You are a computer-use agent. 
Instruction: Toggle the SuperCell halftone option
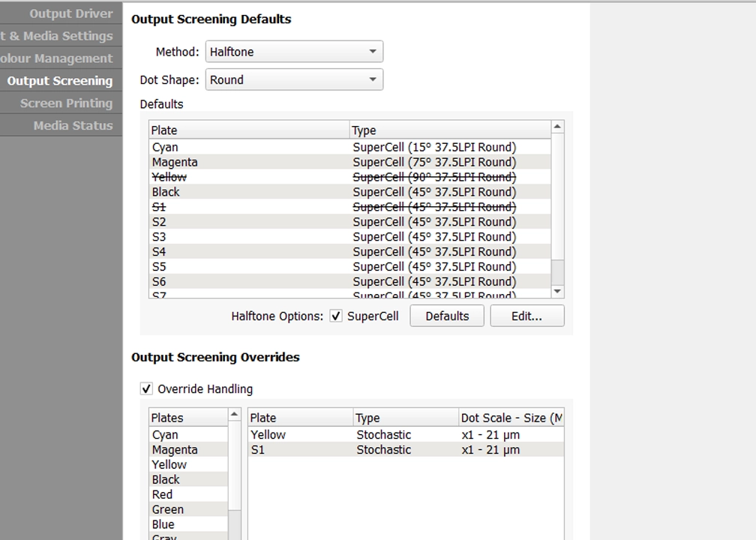pos(335,316)
